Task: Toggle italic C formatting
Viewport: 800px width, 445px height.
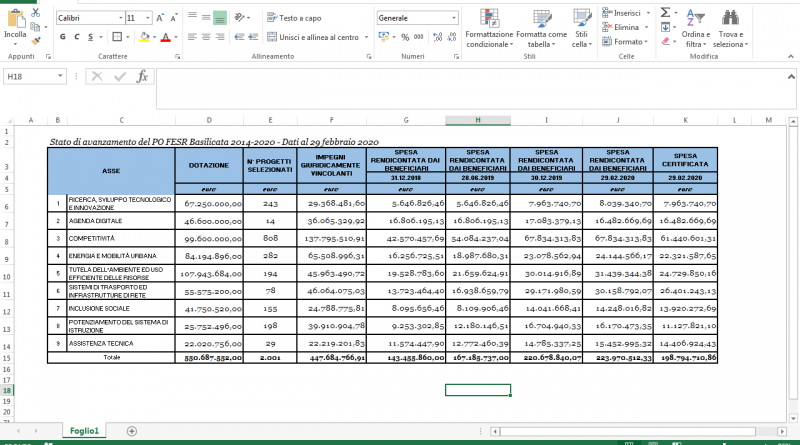Action: [77, 37]
